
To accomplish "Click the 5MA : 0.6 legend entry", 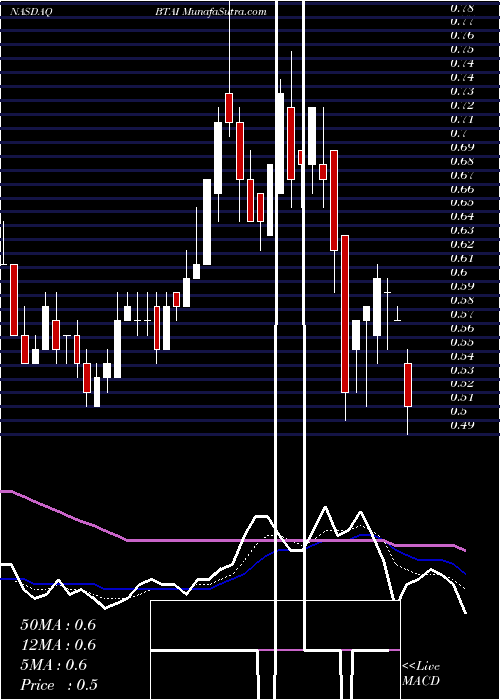I will (x=54, y=665).
